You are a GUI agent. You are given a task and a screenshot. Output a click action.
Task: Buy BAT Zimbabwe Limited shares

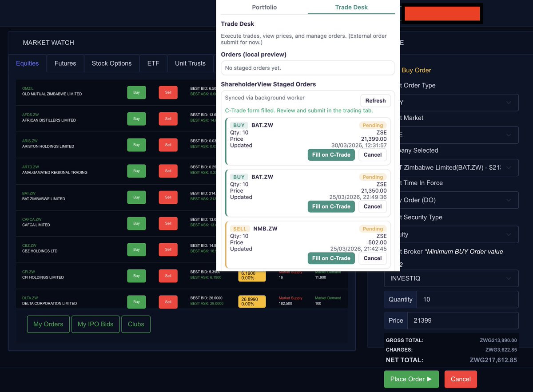pyautogui.click(x=136, y=197)
